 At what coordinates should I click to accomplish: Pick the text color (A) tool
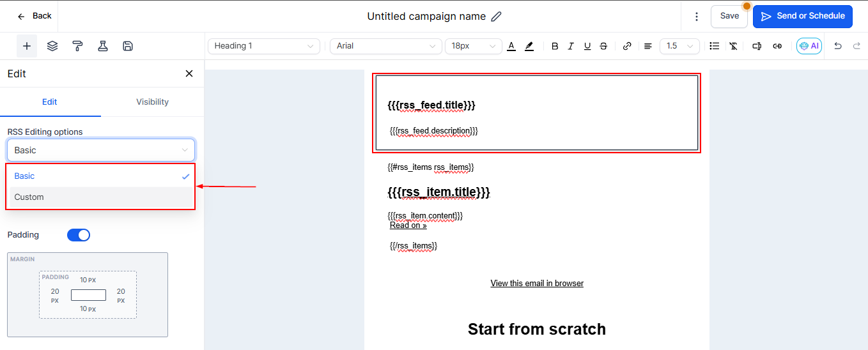tap(511, 46)
